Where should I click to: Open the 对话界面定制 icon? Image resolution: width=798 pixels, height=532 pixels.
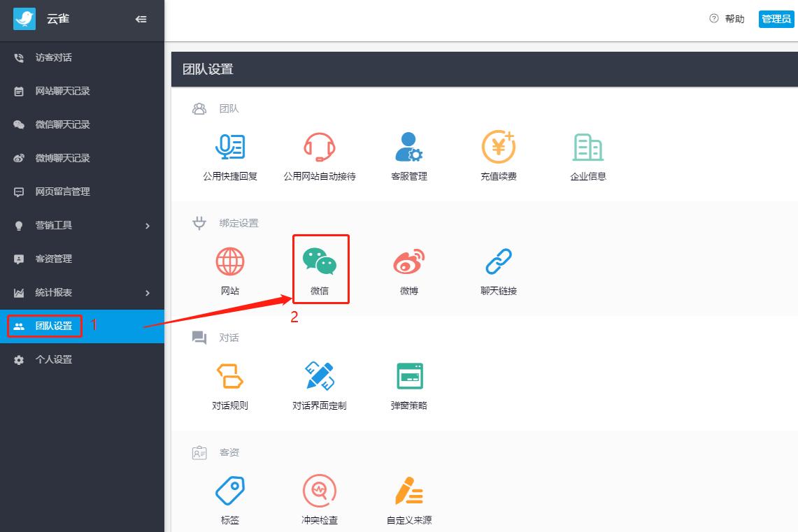pyautogui.click(x=319, y=376)
